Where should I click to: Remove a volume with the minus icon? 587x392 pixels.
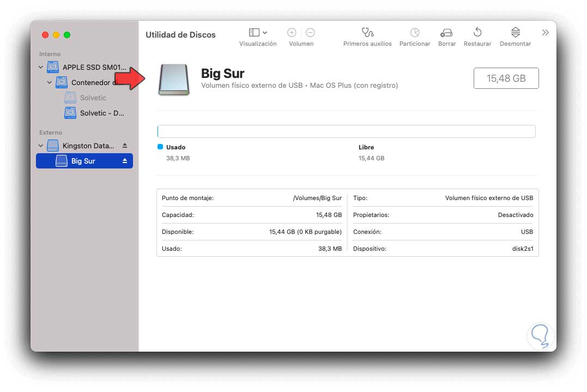click(x=310, y=33)
